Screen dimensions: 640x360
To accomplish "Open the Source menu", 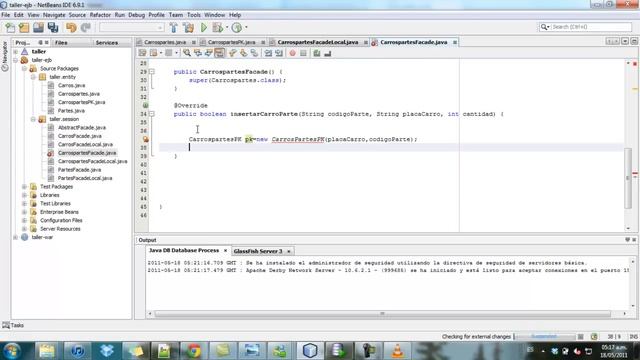I will 77,15.
